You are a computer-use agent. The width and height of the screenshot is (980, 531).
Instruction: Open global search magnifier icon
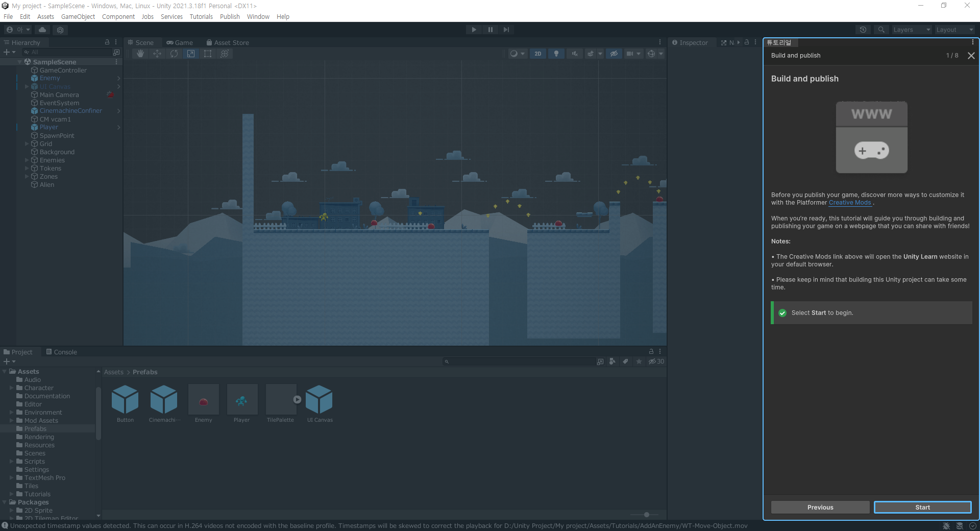(x=881, y=30)
